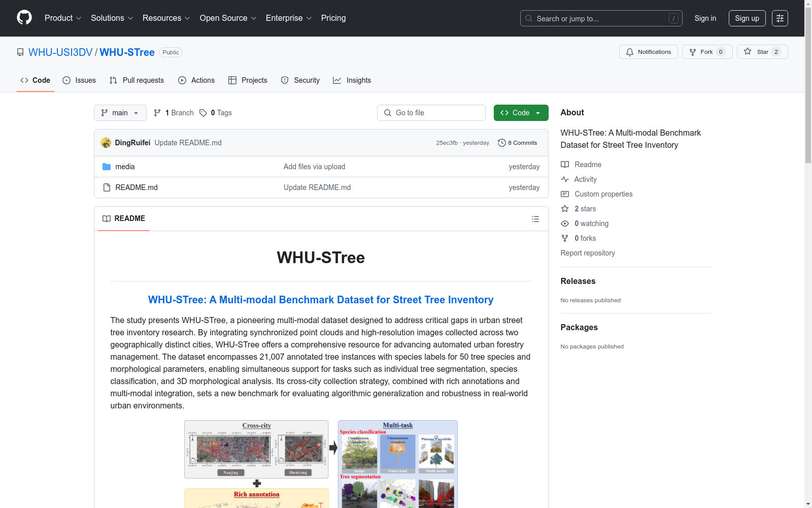Click the eye icon beside watching
The width and height of the screenshot is (812, 508).
[565, 224]
